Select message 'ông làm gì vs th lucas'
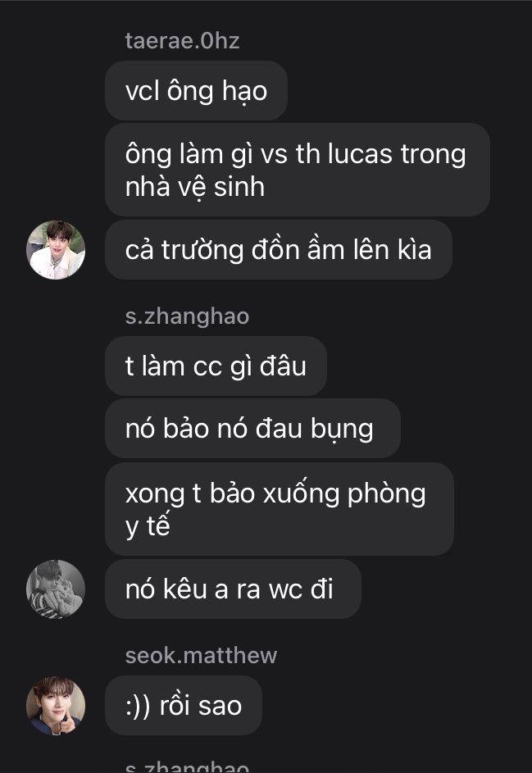Image resolution: width=532 pixels, height=773 pixels. coord(298,170)
